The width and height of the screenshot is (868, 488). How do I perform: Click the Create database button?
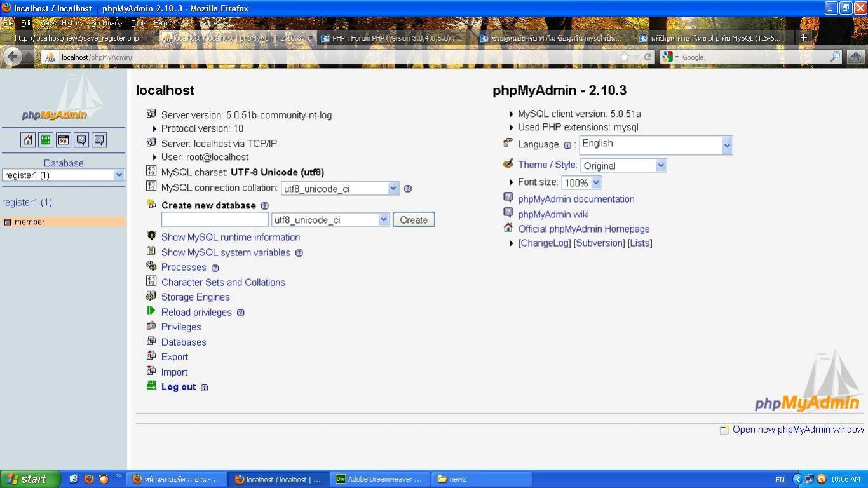414,220
